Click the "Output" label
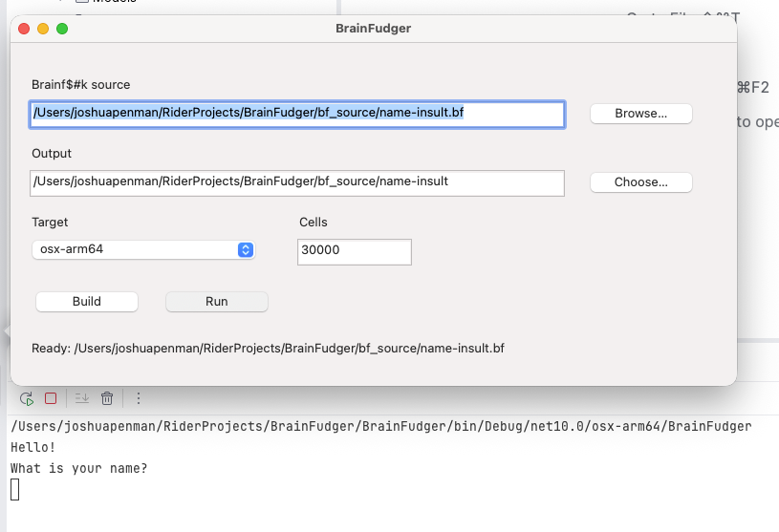779x532 pixels. tap(52, 154)
